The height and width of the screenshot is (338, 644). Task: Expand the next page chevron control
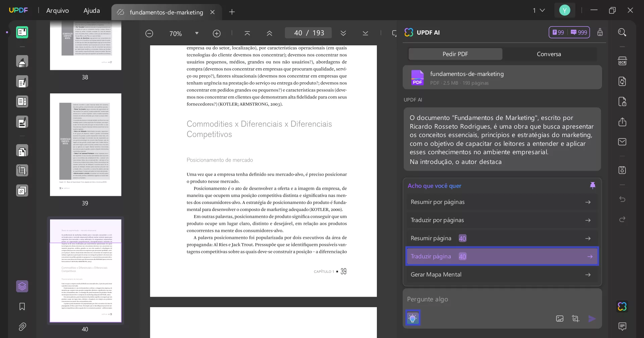coord(344,33)
